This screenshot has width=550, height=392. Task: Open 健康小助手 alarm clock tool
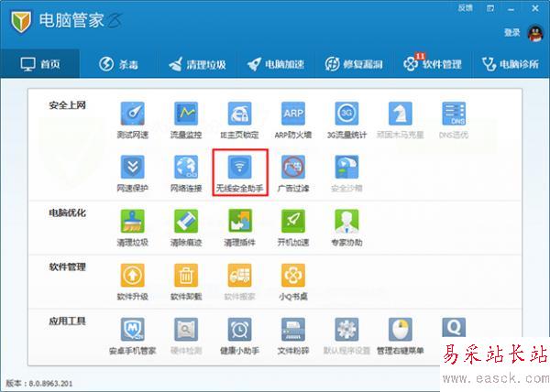(x=239, y=336)
